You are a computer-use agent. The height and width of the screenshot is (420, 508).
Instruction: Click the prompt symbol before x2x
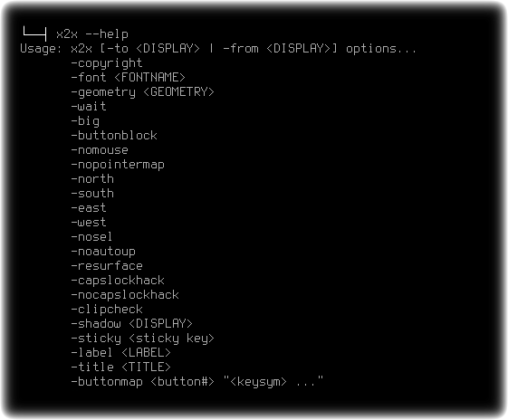(35, 33)
